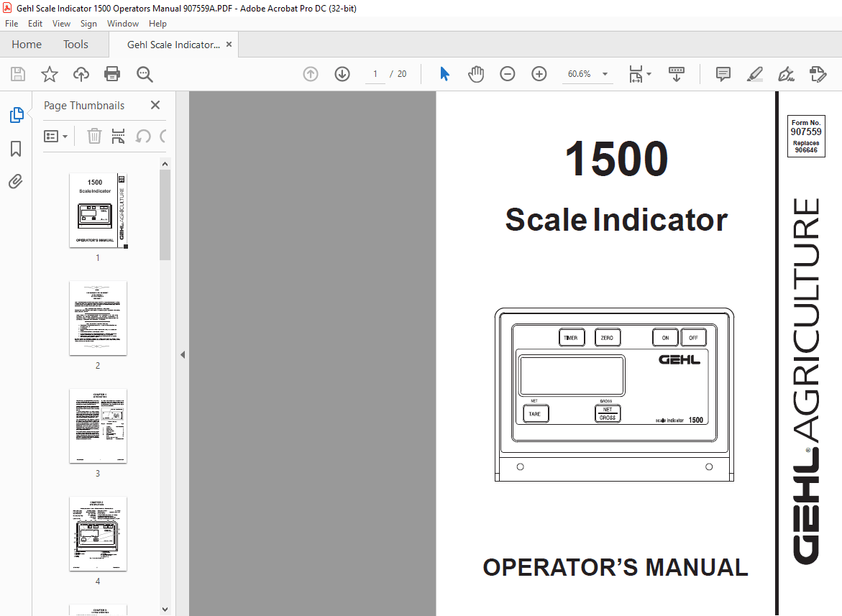Open the Attachments panel
The height and width of the screenshot is (616, 842).
(x=16, y=181)
